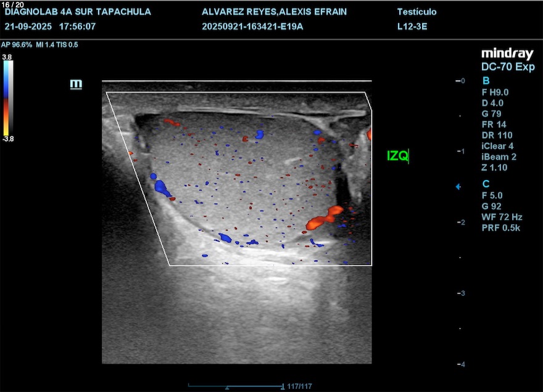Select the C mode parameter header
This screenshot has width=543, height=392.
tap(486, 184)
